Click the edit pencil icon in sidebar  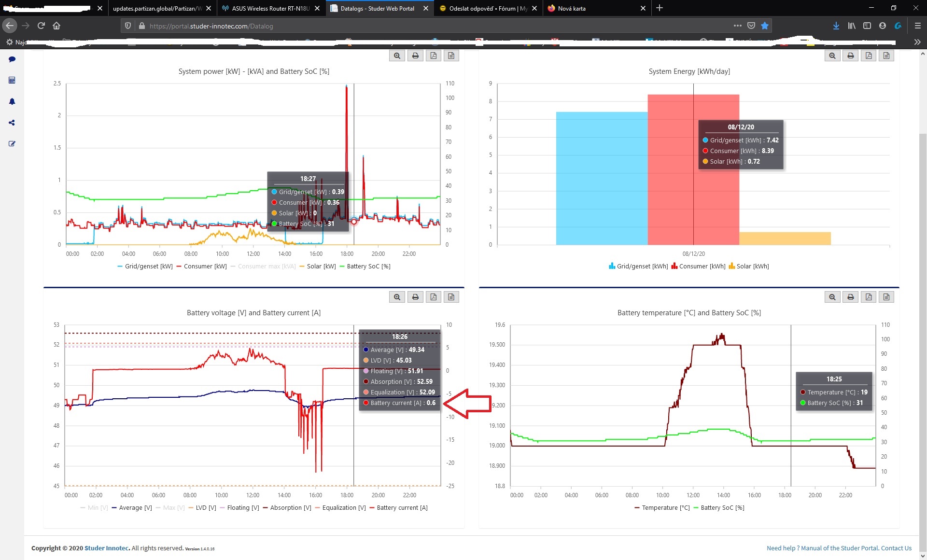tap(12, 144)
